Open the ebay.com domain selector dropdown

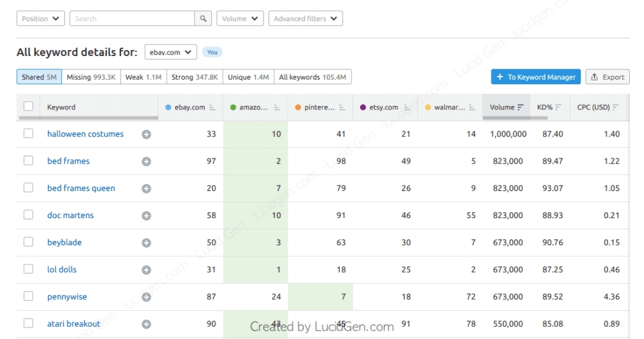[171, 52]
